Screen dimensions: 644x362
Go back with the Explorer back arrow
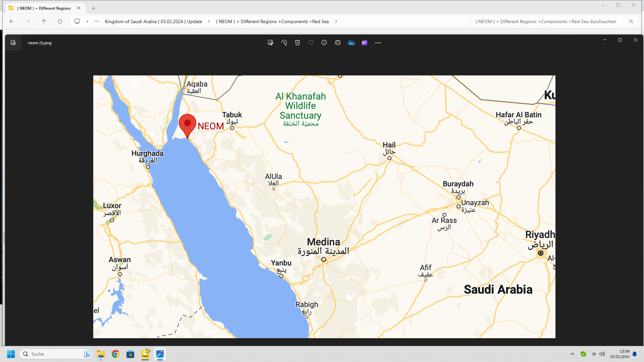12,21
